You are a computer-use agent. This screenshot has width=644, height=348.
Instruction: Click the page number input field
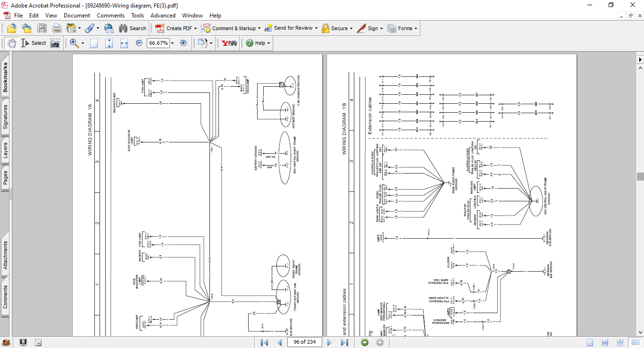pyautogui.click(x=305, y=342)
